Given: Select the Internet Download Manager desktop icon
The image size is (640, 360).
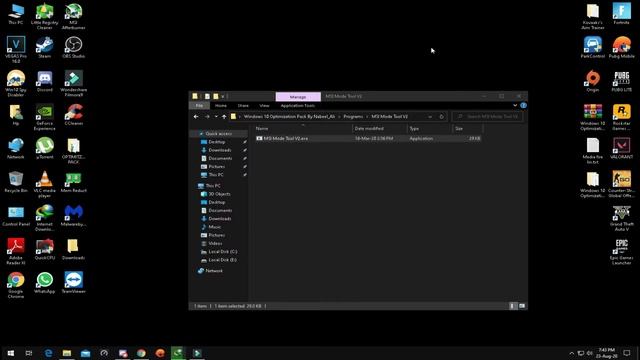Looking at the screenshot, I should pos(44,218).
